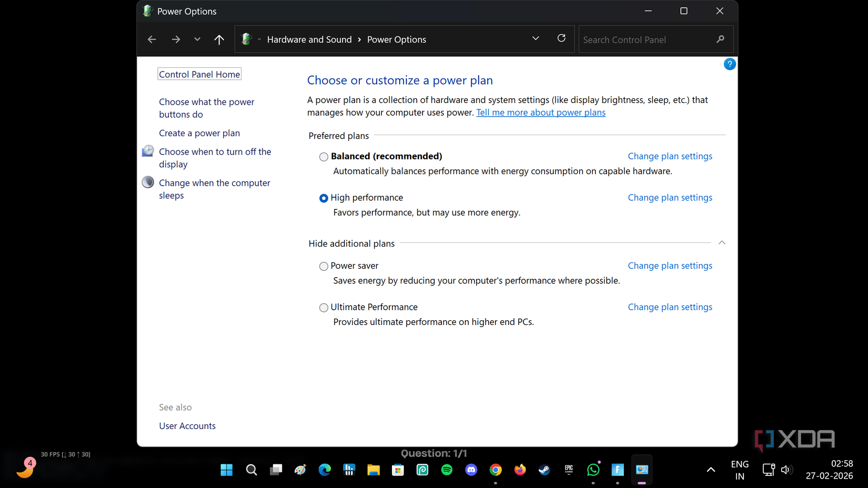Open WhatsApp from the taskbar
868x488 pixels.
(593, 470)
